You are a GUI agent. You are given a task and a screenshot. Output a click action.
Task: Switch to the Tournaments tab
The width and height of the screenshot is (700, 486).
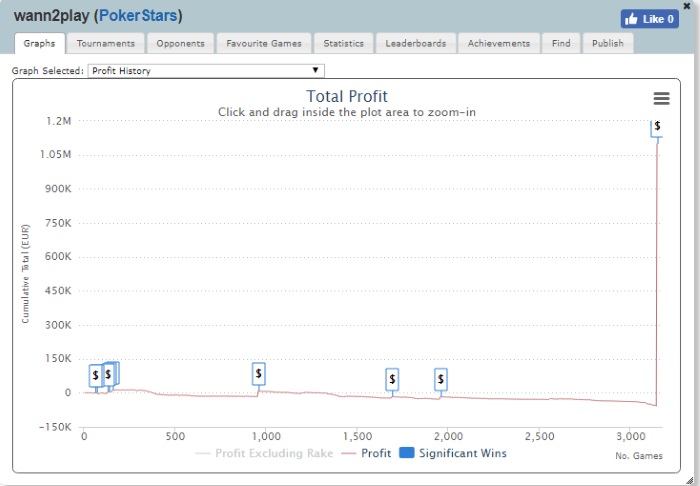tap(105, 43)
